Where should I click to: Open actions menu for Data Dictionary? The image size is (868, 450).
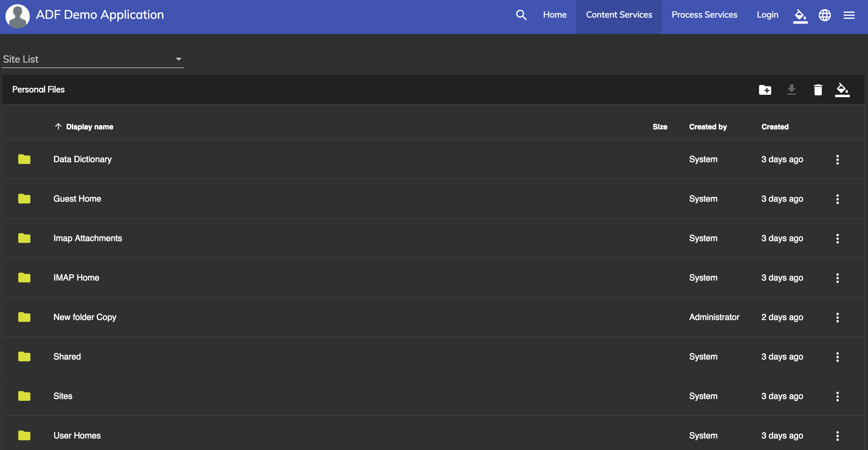837,159
